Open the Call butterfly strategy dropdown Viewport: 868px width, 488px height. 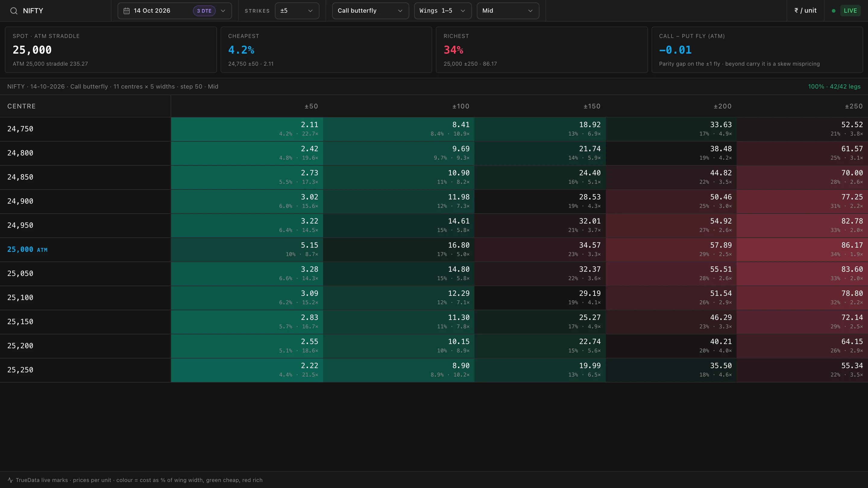point(370,11)
